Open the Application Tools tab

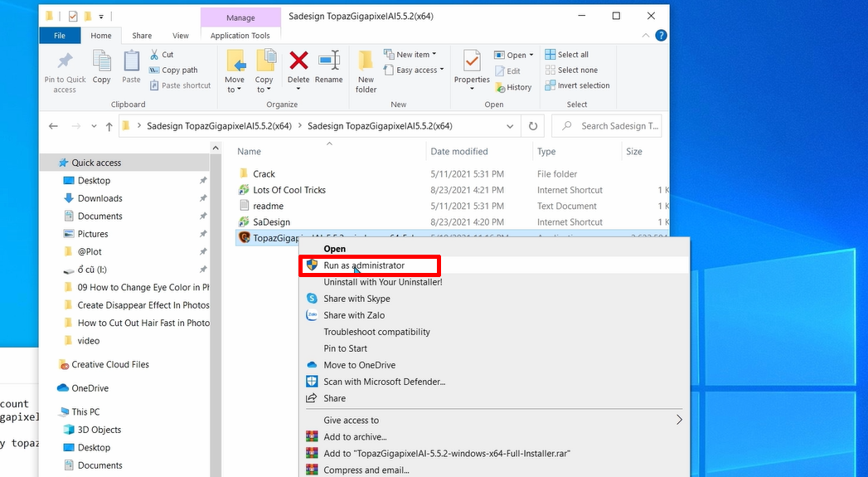[240, 36]
